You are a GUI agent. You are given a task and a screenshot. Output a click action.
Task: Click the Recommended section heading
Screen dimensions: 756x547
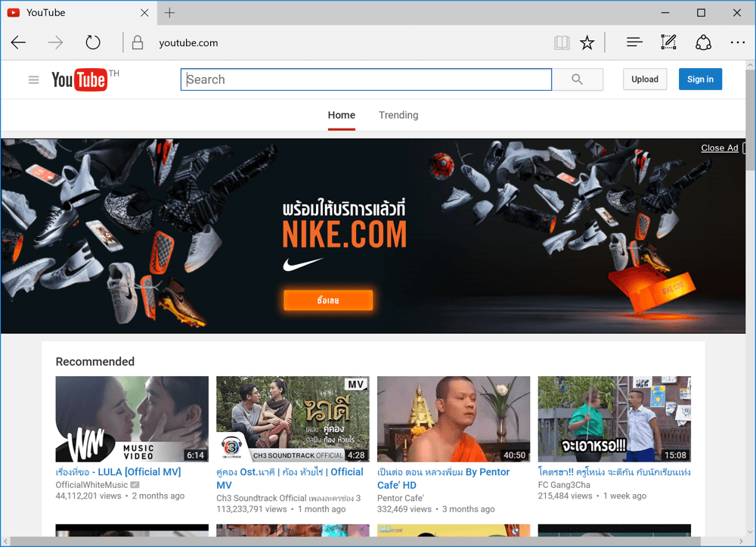95,362
